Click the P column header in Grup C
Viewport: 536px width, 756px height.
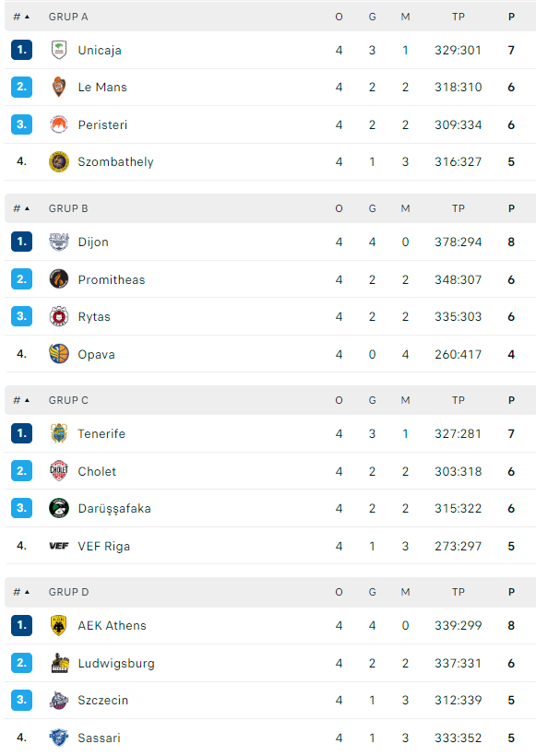[511, 400]
